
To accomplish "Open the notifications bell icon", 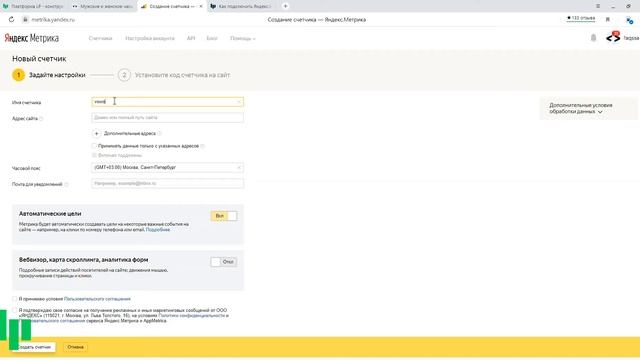I will click(x=593, y=38).
